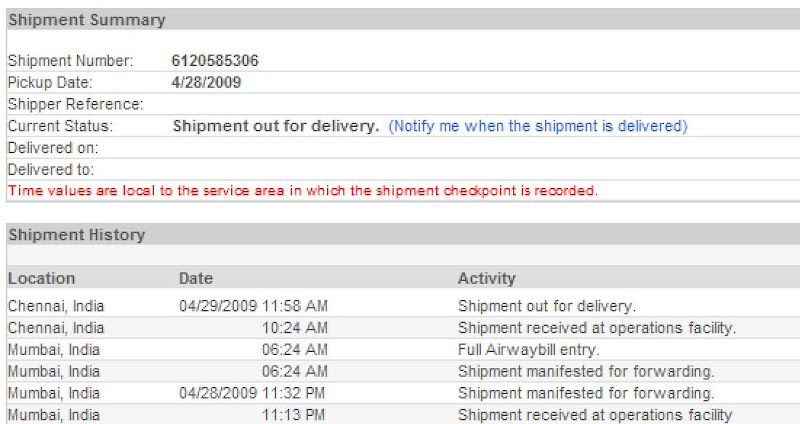Click the red time values notice text
800x424 pixels.
303,191
